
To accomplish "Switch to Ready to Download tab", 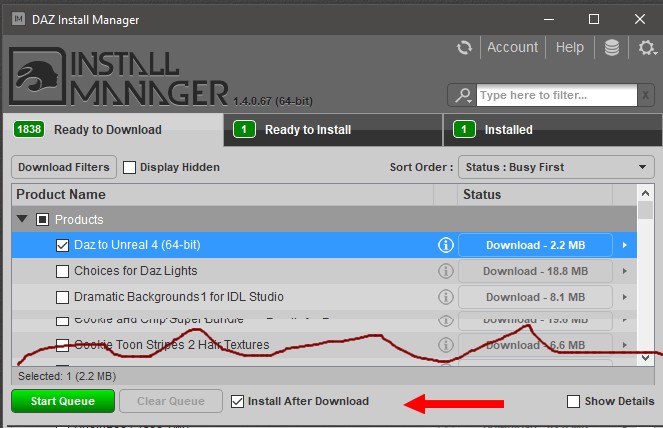I will click(113, 130).
